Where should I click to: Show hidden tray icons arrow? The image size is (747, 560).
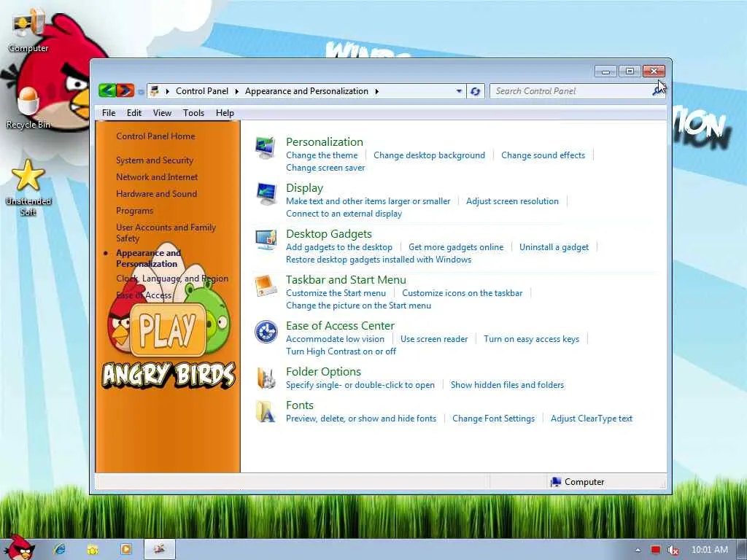click(x=638, y=551)
